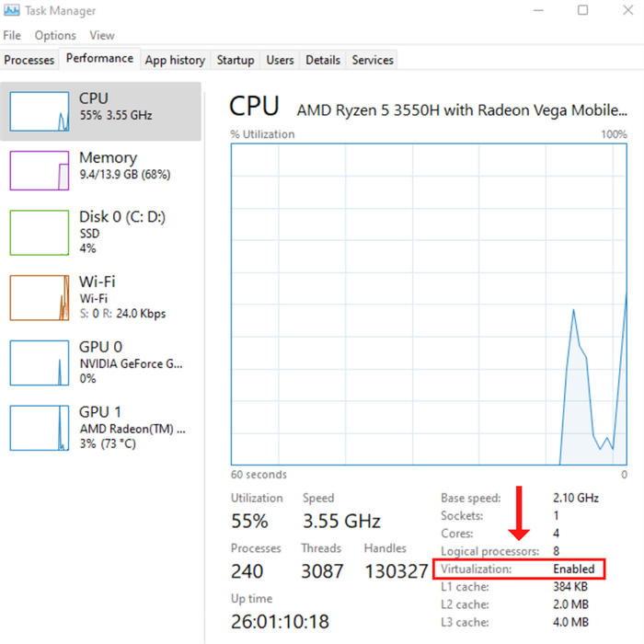Select the GPU 0 NVIDIA GeForce graph
This screenshot has height=644, width=644.
(40, 363)
